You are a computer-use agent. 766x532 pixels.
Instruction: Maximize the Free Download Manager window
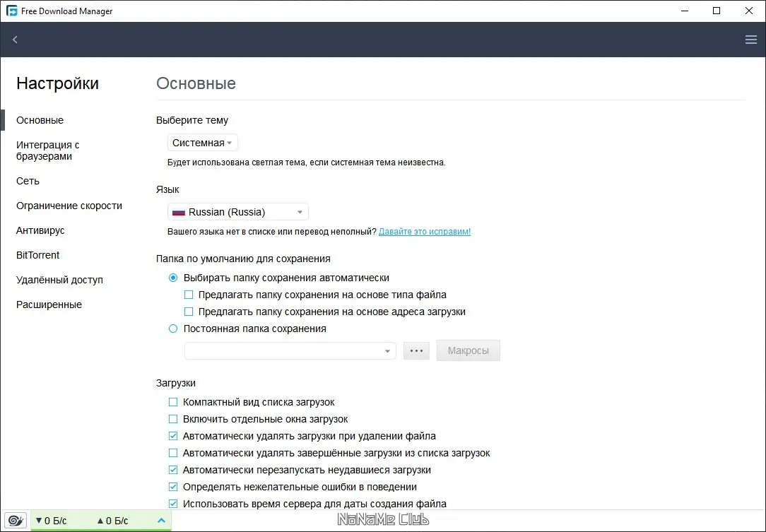[717, 11]
